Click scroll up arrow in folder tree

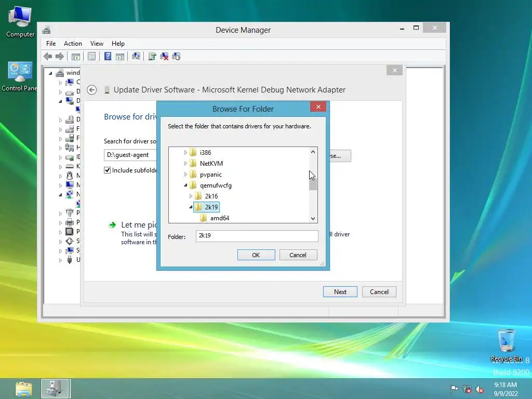pos(313,152)
